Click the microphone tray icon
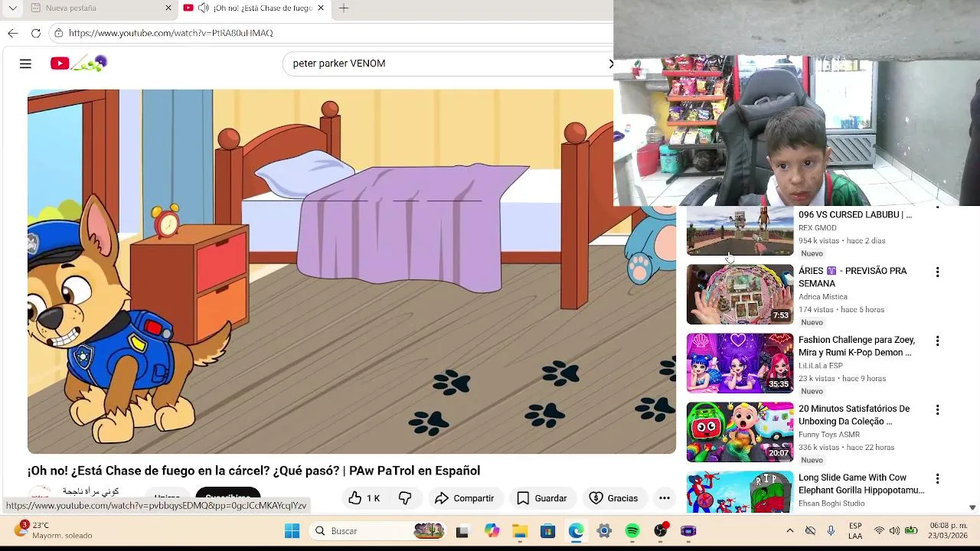Image resolution: width=980 pixels, height=551 pixels. coord(831,531)
